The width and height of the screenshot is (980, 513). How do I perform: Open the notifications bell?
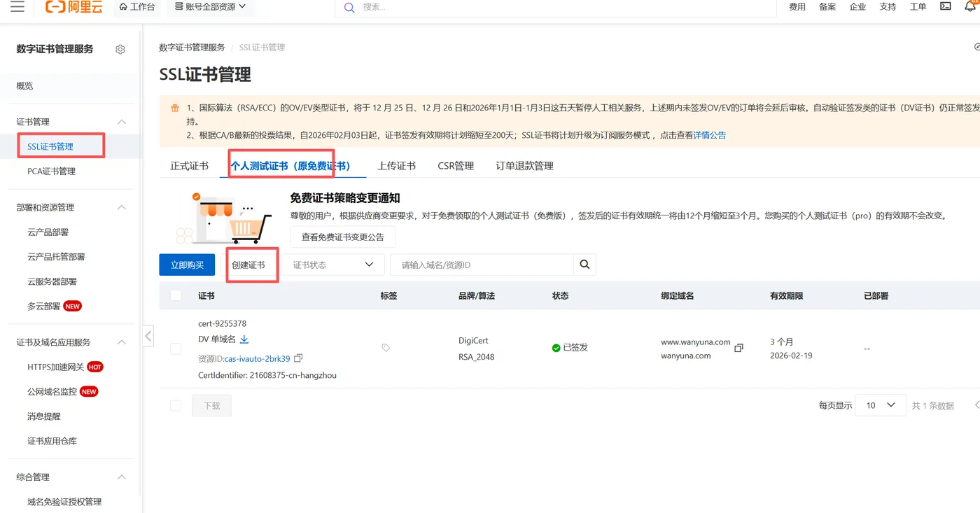pos(969,6)
